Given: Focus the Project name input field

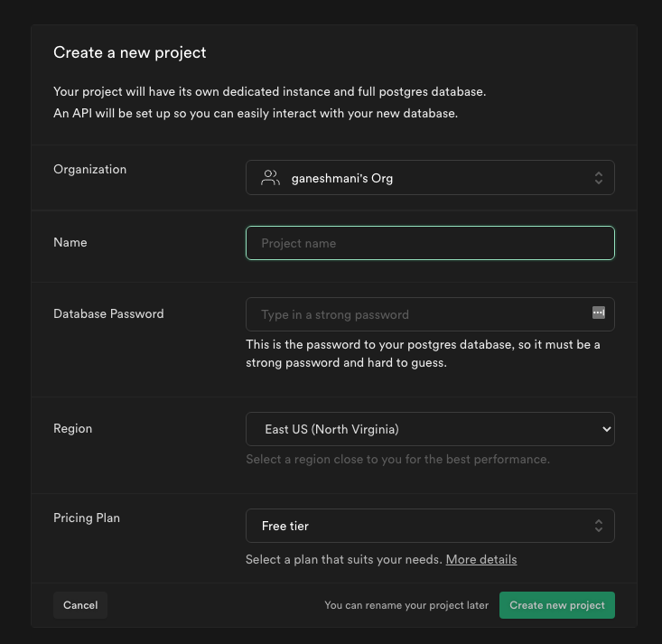Looking at the screenshot, I should pos(430,243).
